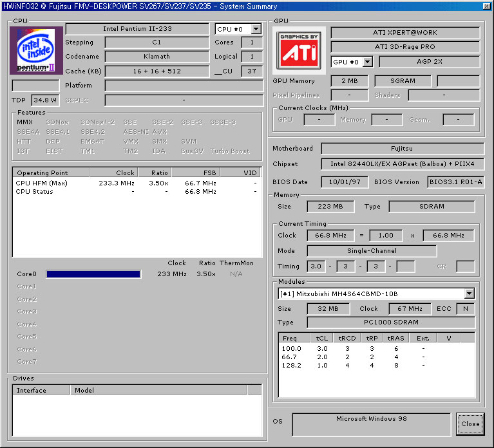Click the SGRAM memory type field

click(x=403, y=81)
